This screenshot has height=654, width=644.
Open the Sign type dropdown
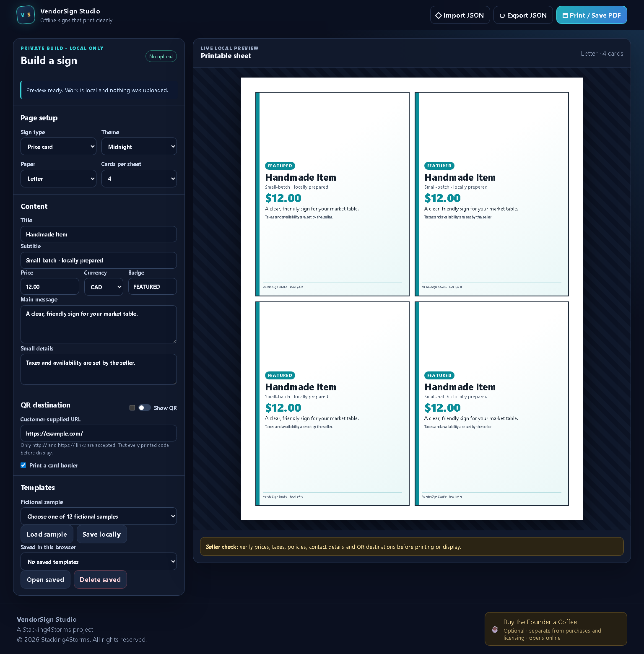(58, 146)
